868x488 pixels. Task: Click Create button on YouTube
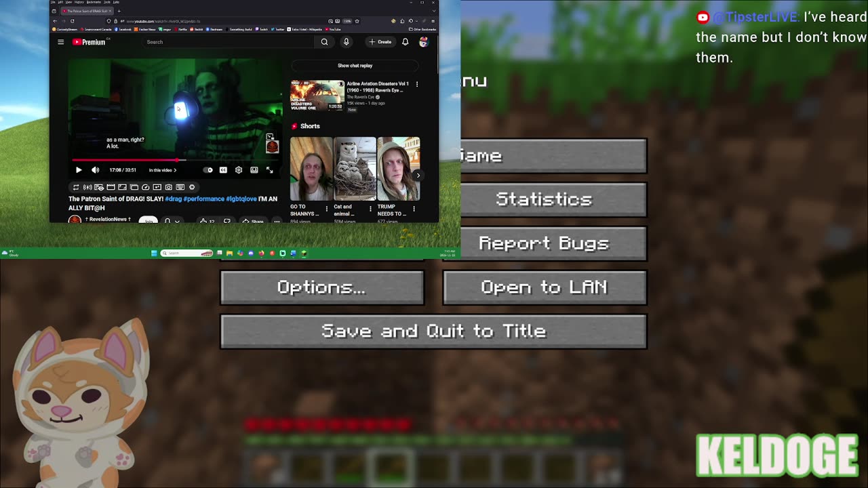click(x=380, y=42)
